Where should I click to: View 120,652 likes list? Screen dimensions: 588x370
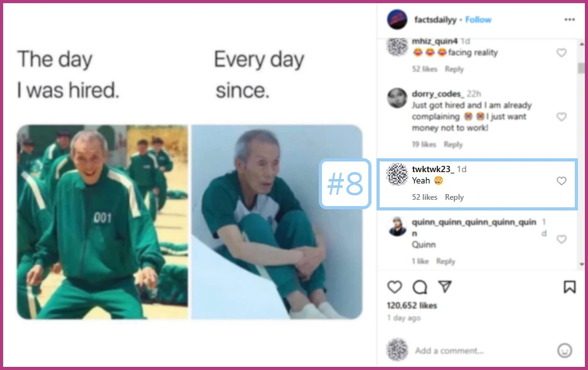pyautogui.click(x=412, y=305)
